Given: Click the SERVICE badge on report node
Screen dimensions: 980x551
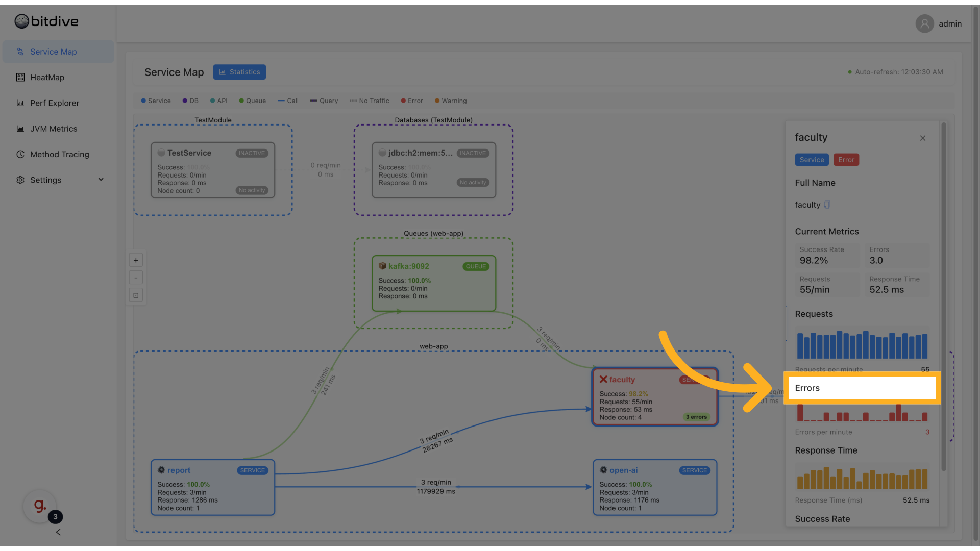Looking at the screenshot, I should click(253, 470).
